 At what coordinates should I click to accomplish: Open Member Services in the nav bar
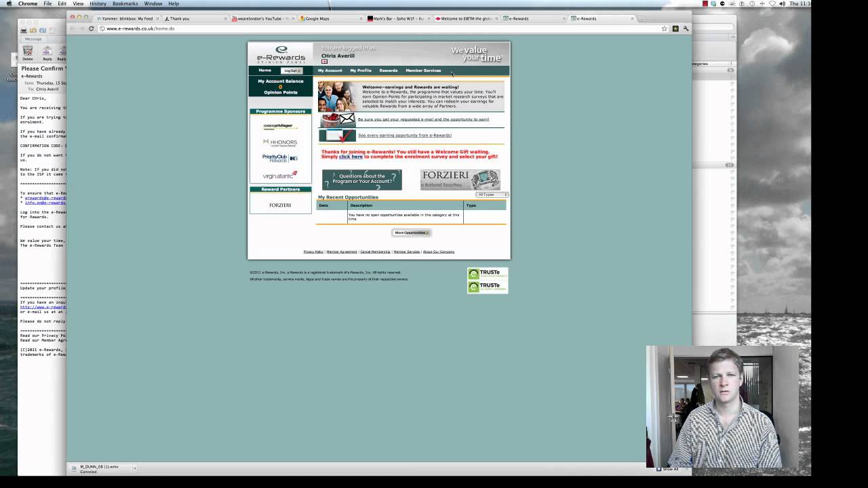pos(423,70)
